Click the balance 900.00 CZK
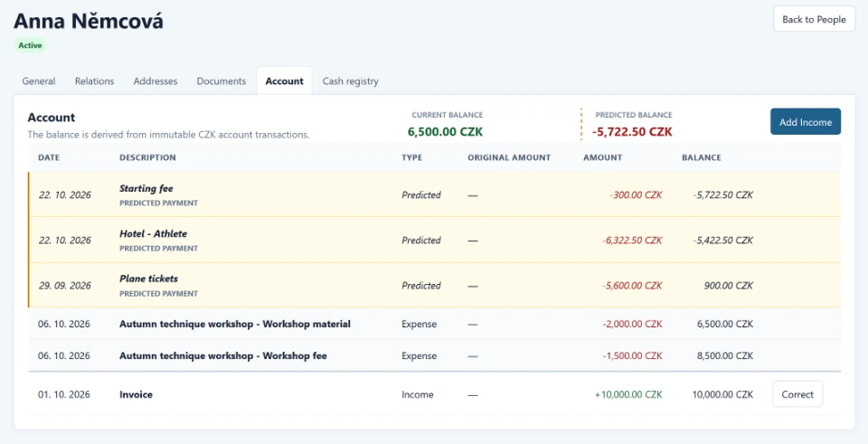Viewport: 868px width, 444px height. (728, 286)
